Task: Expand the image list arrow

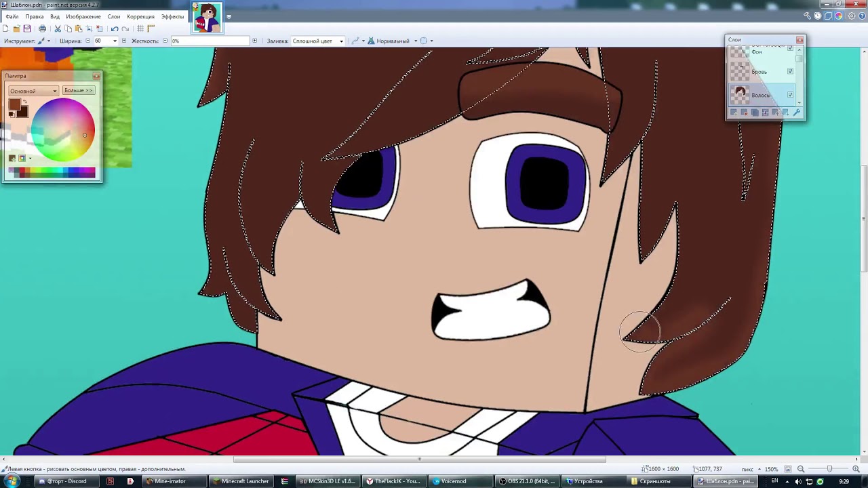Action: [x=229, y=16]
